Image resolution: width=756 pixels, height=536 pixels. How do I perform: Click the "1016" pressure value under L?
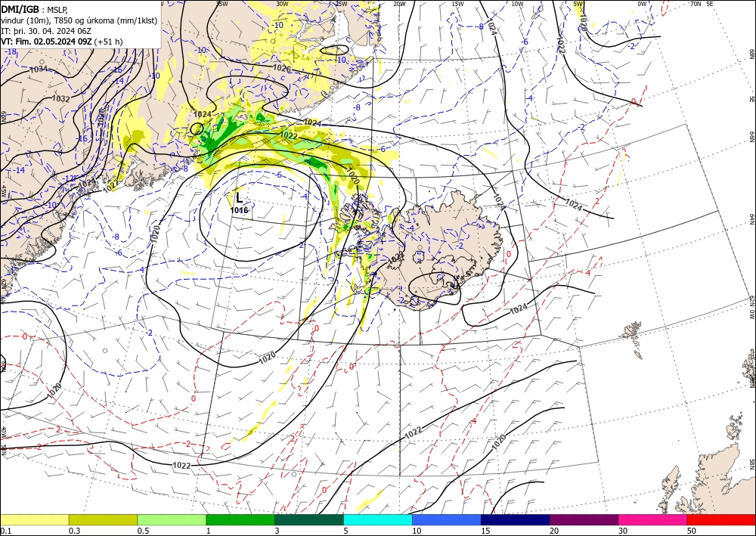tap(239, 210)
